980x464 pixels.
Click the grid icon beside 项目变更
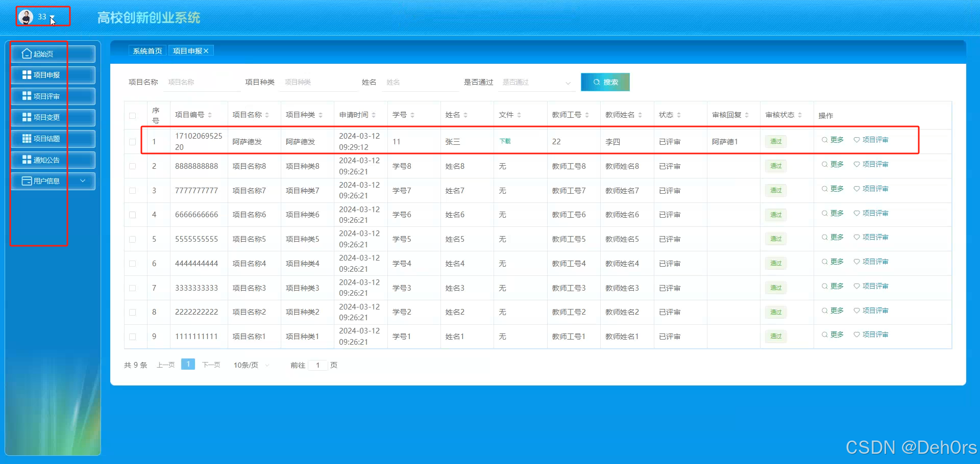(x=27, y=117)
